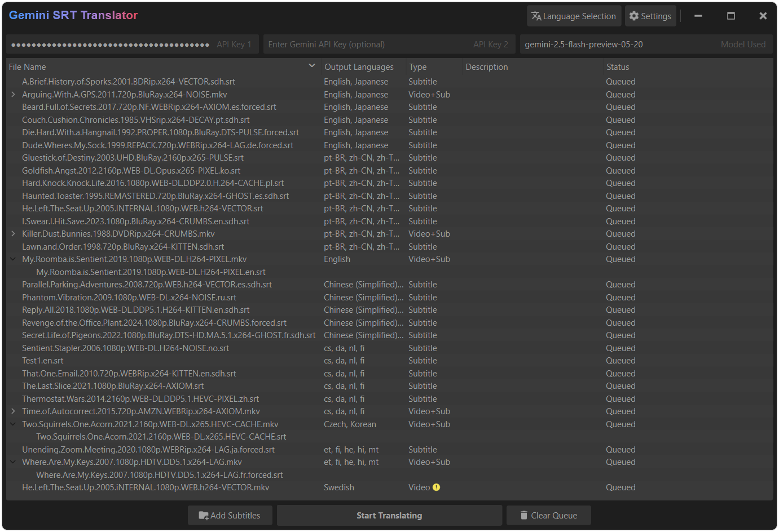Screen dimensions: 779x532
Task: Select Hard.Knock.Knock.Life pl.srt file
Action: [x=153, y=183]
